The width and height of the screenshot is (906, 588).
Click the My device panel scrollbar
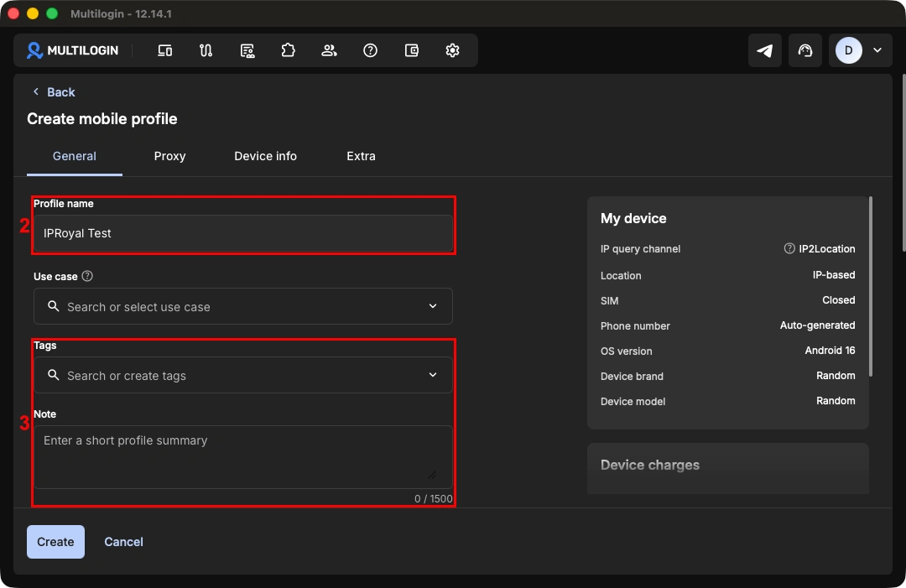(x=870, y=287)
